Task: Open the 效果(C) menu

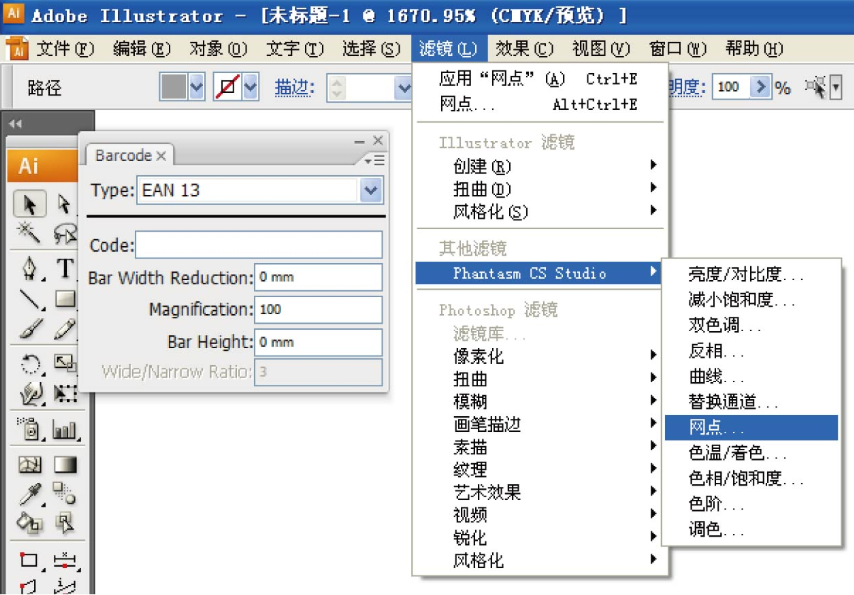Action: coord(524,48)
